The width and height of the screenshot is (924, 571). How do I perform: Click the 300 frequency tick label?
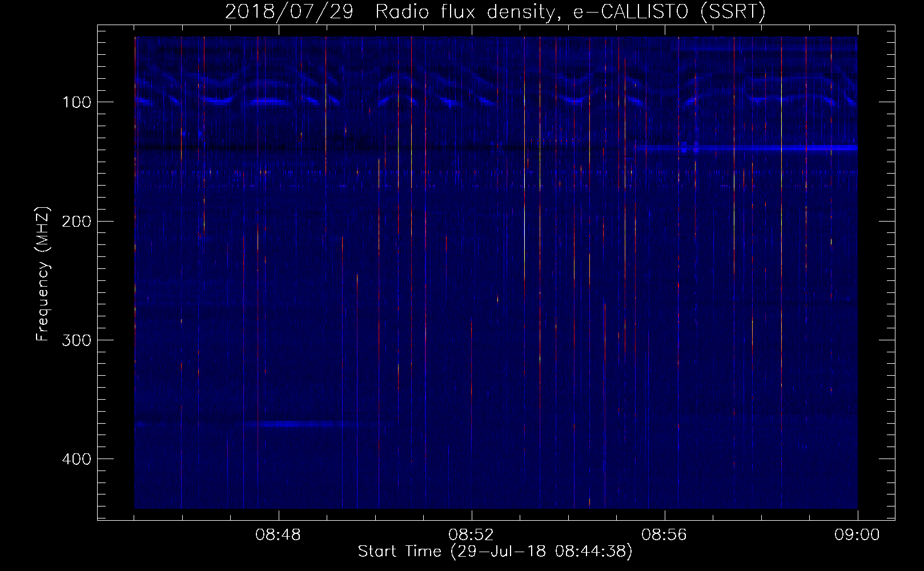77,340
